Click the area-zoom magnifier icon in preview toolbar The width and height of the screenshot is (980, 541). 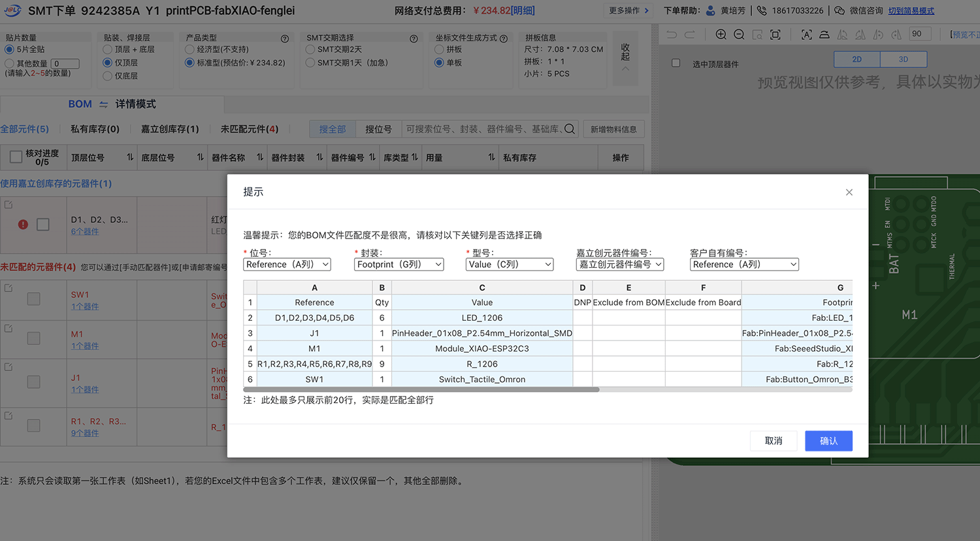[757, 35]
